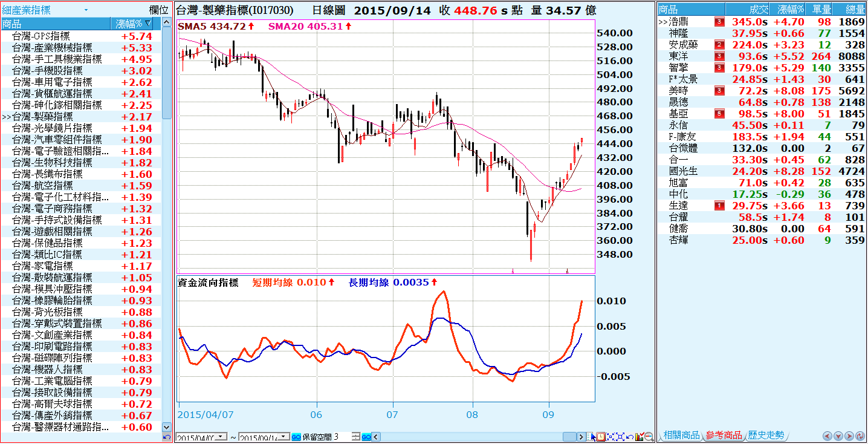Click the round right arrow navigation icon
Image resolution: width=868 pixels, height=444 pixels.
pos(849,436)
